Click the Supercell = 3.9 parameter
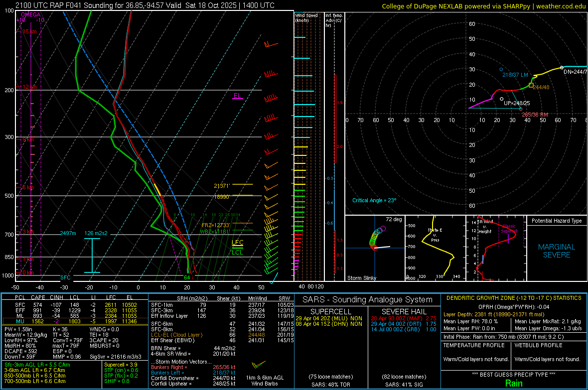The height and width of the screenshot is (390, 588). point(121,365)
